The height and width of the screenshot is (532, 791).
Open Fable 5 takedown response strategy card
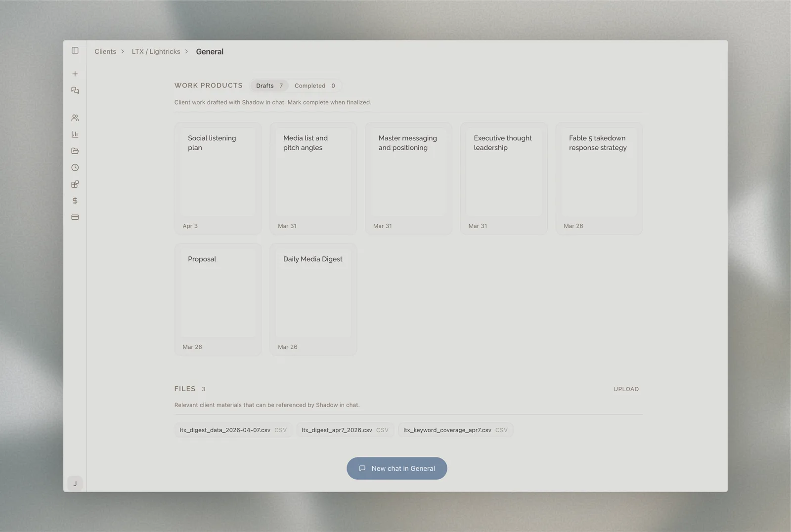tap(599, 178)
